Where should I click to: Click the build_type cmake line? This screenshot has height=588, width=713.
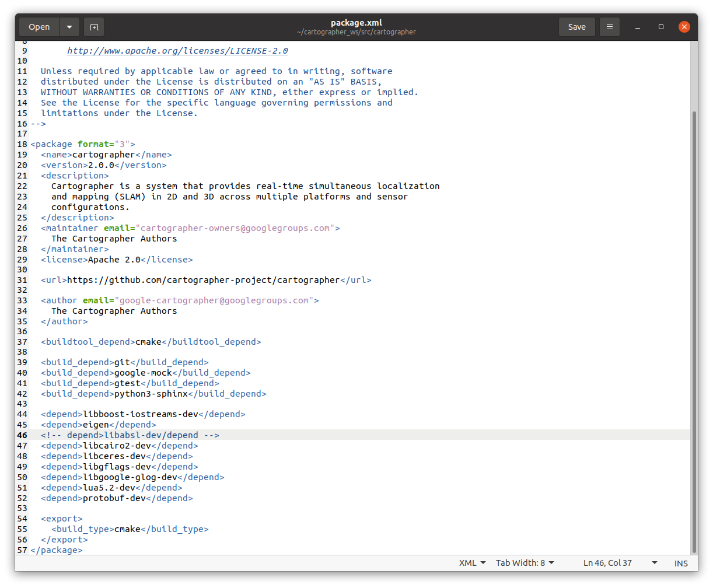(x=130, y=529)
